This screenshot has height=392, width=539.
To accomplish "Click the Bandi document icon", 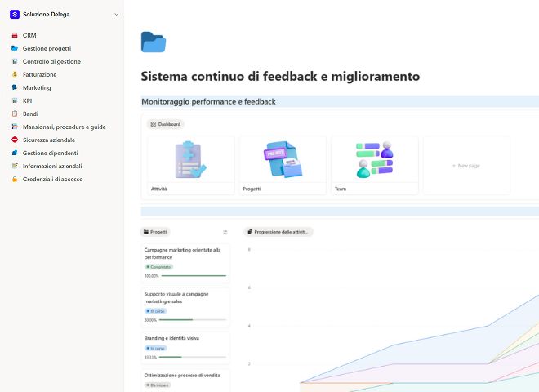I will (15, 114).
